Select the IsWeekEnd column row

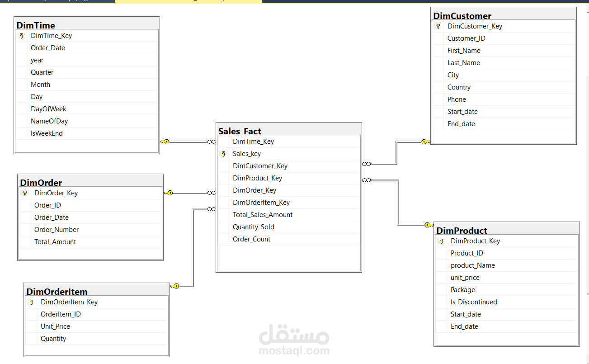87,133
